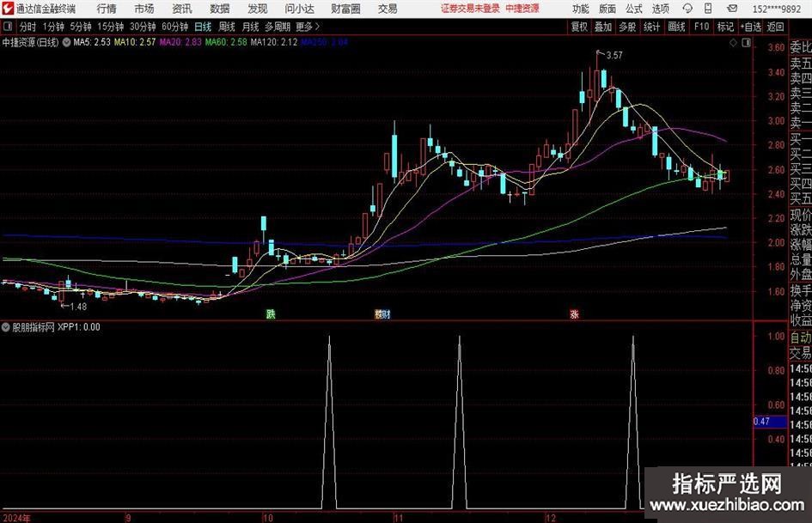The height and width of the screenshot is (523, 812).
Task: Click the 2024年 label on time axis
Action: tap(16, 518)
